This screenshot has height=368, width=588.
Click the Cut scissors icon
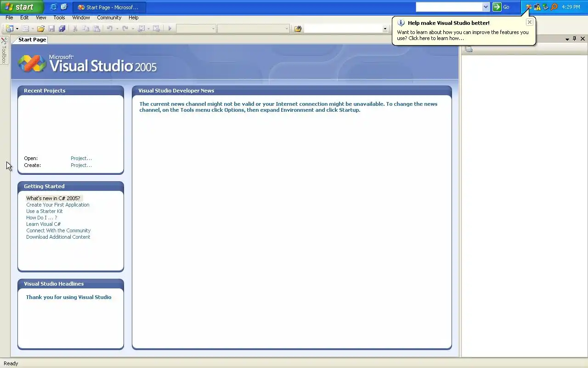pyautogui.click(x=75, y=29)
